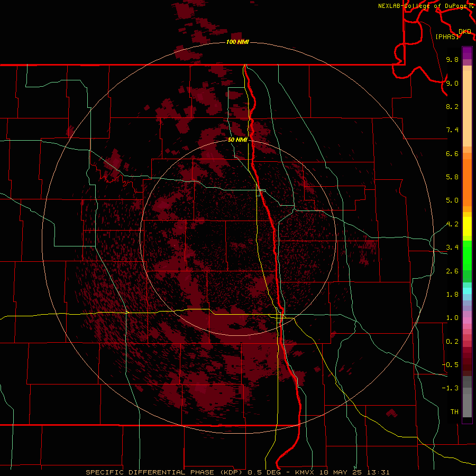The width and height of the screenshot is (476, 476).
Task: Click the 7.4 scale value
Action: (452, 130)
